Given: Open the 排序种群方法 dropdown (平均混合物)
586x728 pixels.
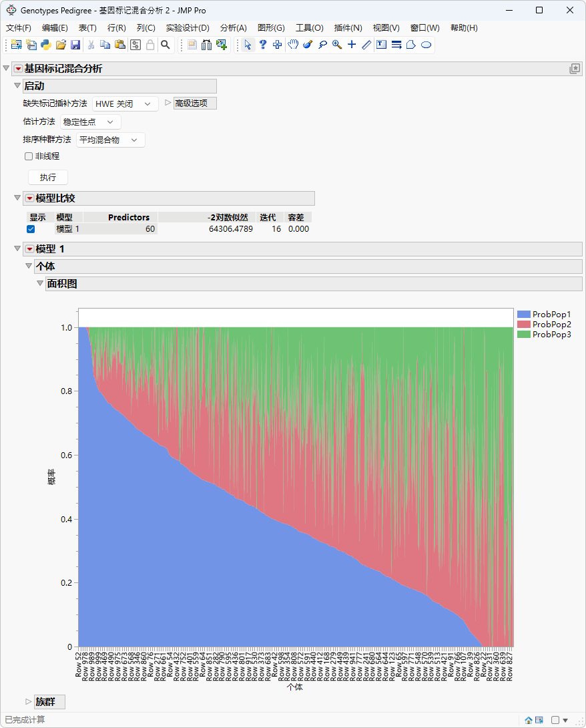Looking at the screenshot, I should pos(110,140).
